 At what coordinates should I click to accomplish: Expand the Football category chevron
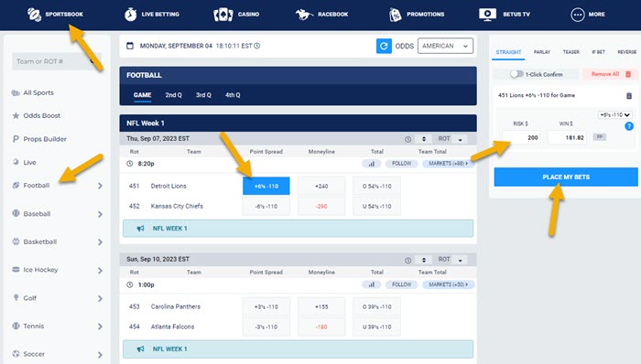coord(100,186)
